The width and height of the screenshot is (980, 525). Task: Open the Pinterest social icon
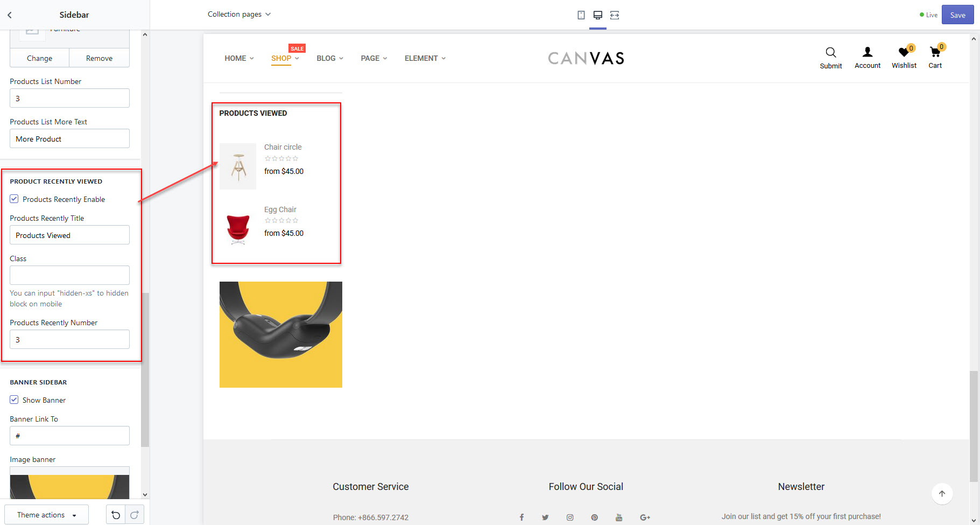coord(595,517)
